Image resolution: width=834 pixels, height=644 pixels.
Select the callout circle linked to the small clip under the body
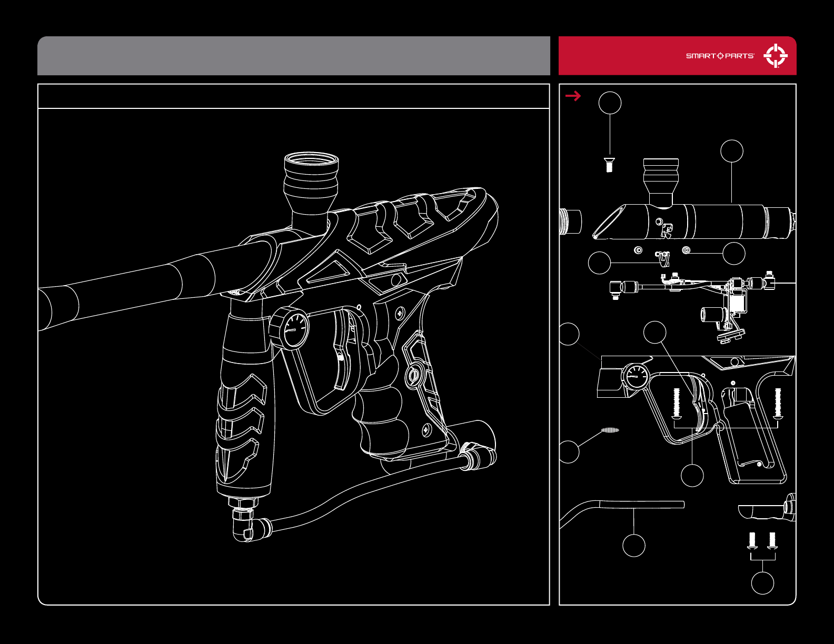tap(599, 263)
